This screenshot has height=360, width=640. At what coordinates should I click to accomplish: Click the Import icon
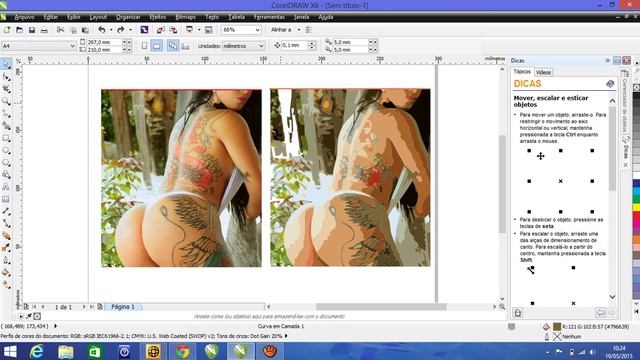point(161,30)
